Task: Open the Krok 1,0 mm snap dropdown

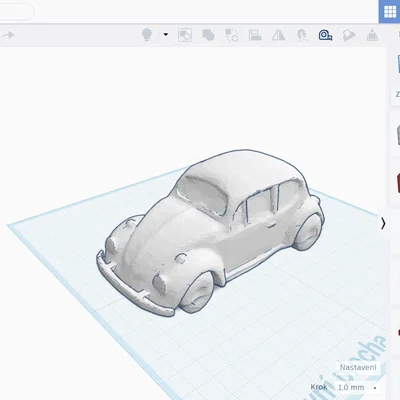Action: tap(357, 387)
